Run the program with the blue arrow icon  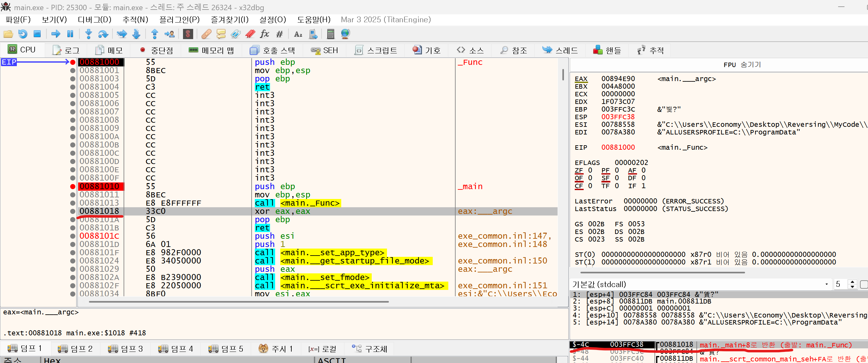[x=56, y=34]
